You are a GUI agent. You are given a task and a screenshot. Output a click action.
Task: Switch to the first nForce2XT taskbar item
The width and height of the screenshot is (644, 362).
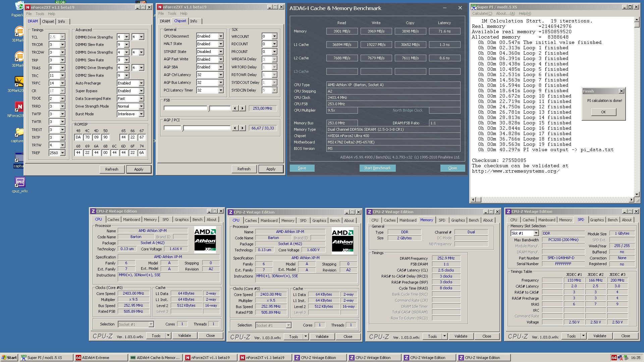pos(210,358)
